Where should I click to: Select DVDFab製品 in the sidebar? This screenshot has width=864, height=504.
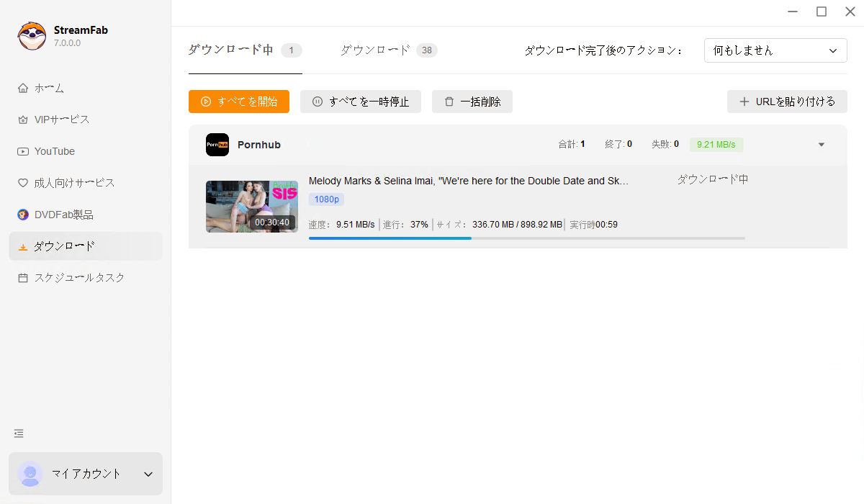63,215
